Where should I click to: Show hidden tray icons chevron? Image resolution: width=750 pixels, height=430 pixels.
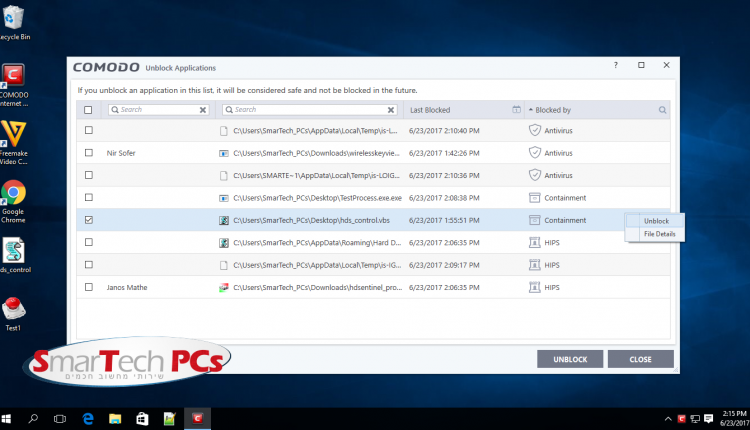point(668,419)
